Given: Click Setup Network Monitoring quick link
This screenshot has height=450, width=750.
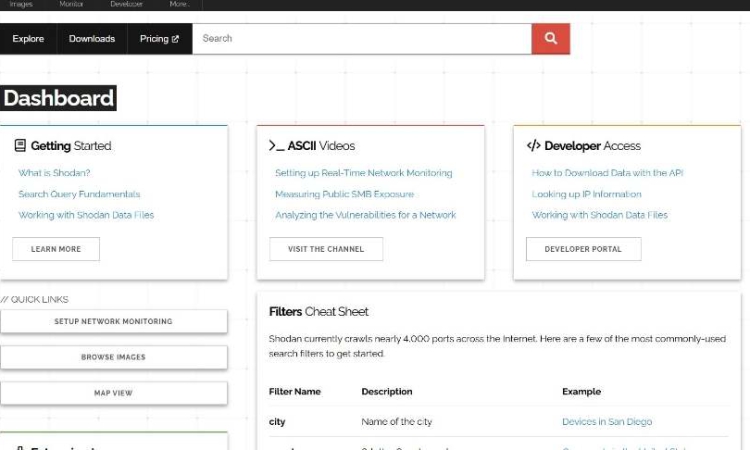Looking at the screenshot, I should click(x=113, y=321).
